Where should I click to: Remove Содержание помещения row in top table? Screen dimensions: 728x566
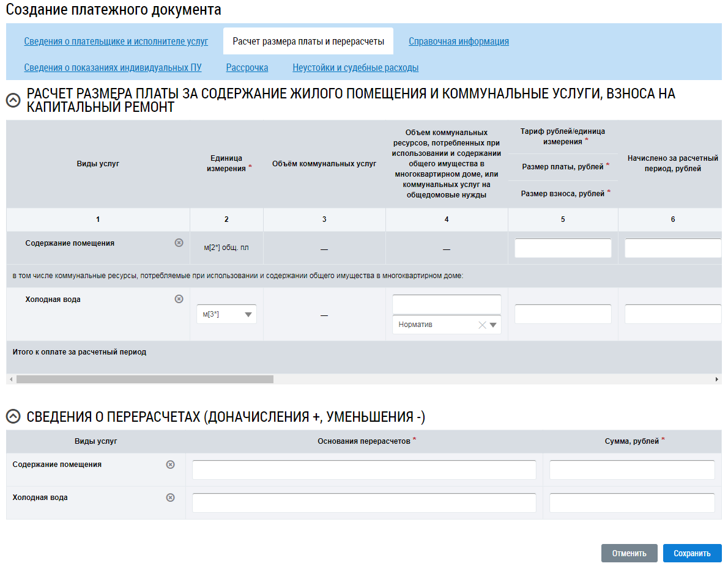[179, 243]
